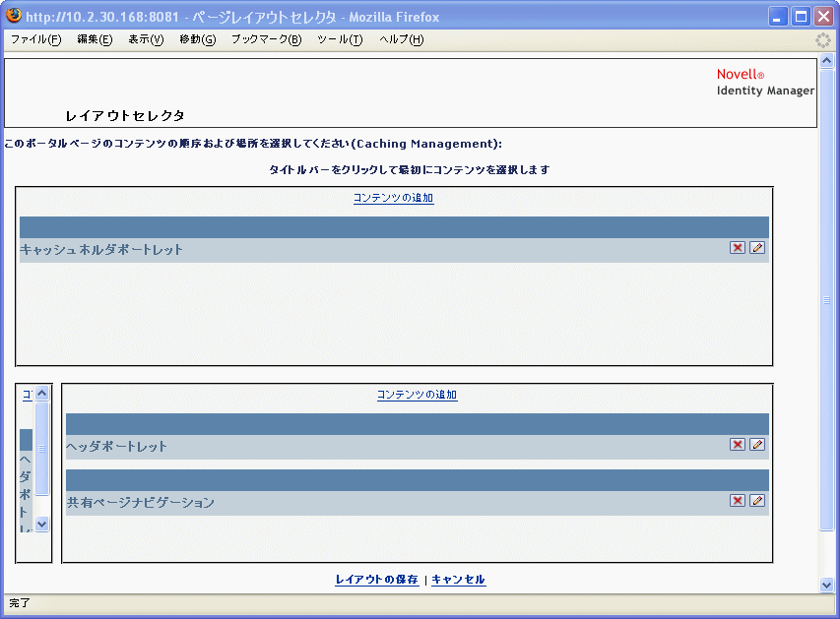Click the Firefox loading throbber icon
This screenshot has height=619, width=840.
tap(823, 40)
